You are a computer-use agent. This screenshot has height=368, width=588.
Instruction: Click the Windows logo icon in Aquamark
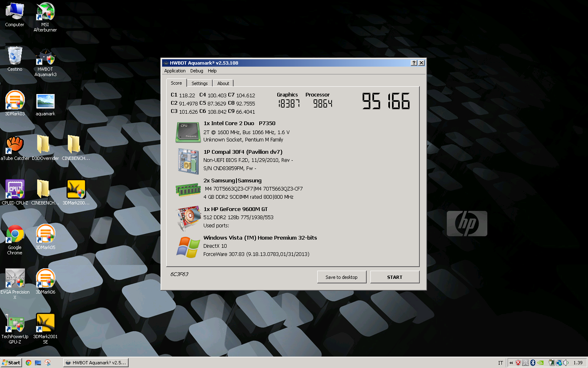pos(188,247)
